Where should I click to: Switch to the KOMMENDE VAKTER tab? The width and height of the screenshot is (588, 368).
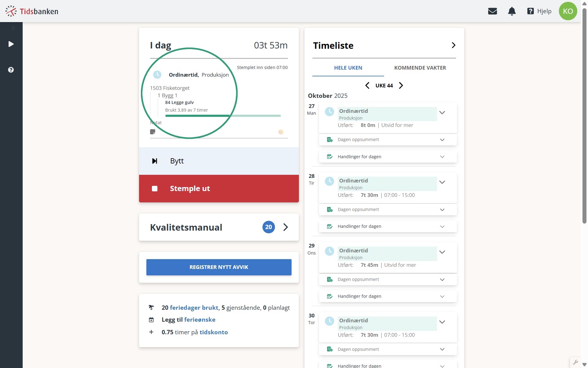pos(420,68)
